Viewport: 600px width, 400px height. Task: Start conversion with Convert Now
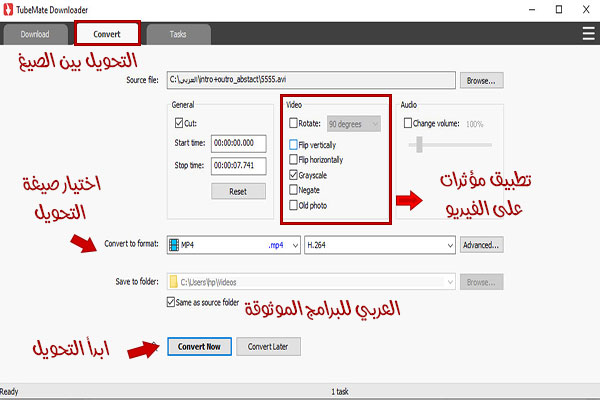pos(199,346)
